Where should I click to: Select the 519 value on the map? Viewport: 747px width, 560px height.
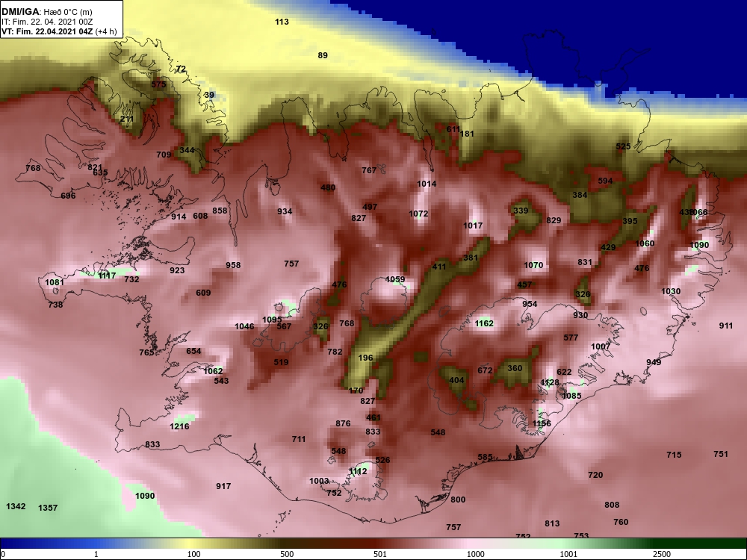tap(281, 362)
